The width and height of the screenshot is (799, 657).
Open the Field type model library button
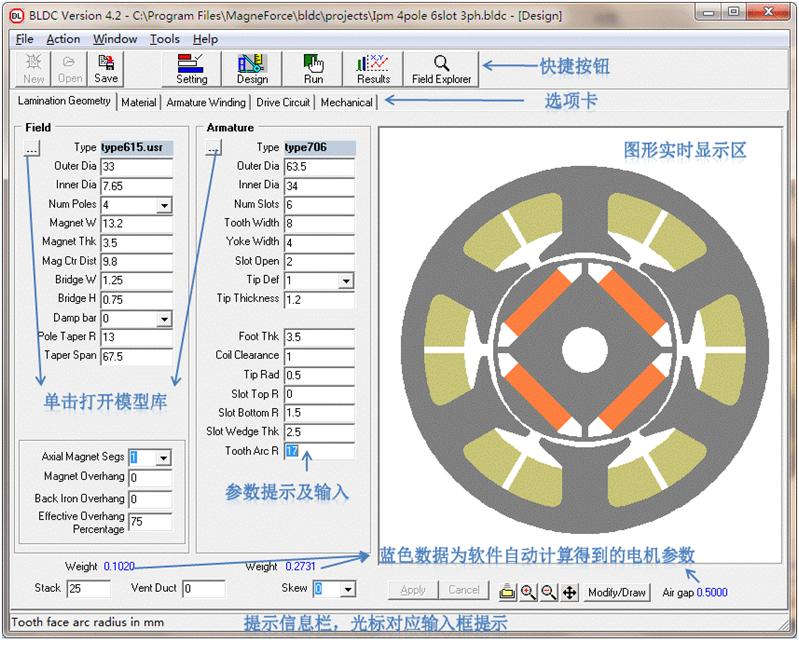pyautogui.click(x=32, y=148)
